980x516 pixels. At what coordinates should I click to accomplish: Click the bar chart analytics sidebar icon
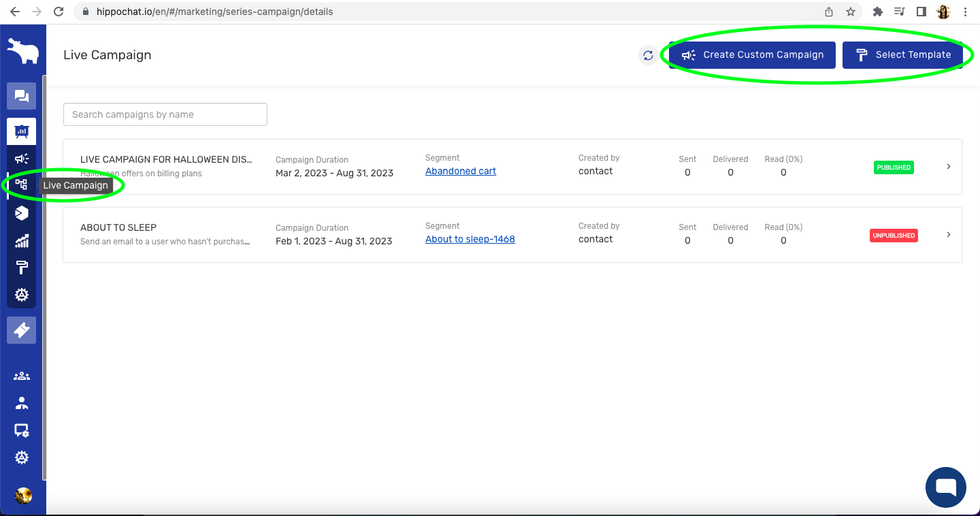click(21, 240)
